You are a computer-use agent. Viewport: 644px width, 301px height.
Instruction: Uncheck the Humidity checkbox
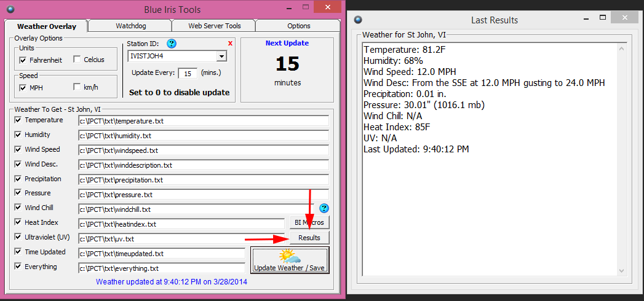coord(18,135)
